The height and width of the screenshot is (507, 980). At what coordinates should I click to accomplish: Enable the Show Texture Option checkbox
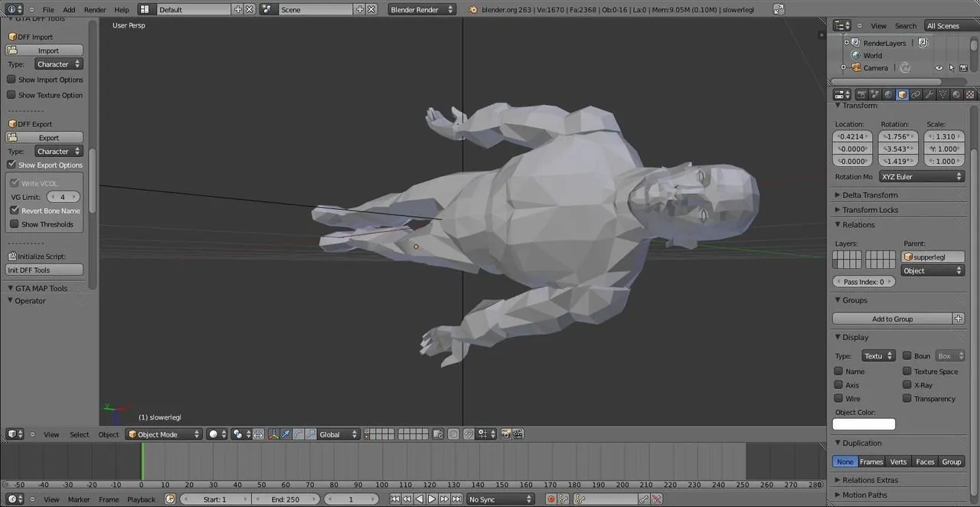(11, 95)
